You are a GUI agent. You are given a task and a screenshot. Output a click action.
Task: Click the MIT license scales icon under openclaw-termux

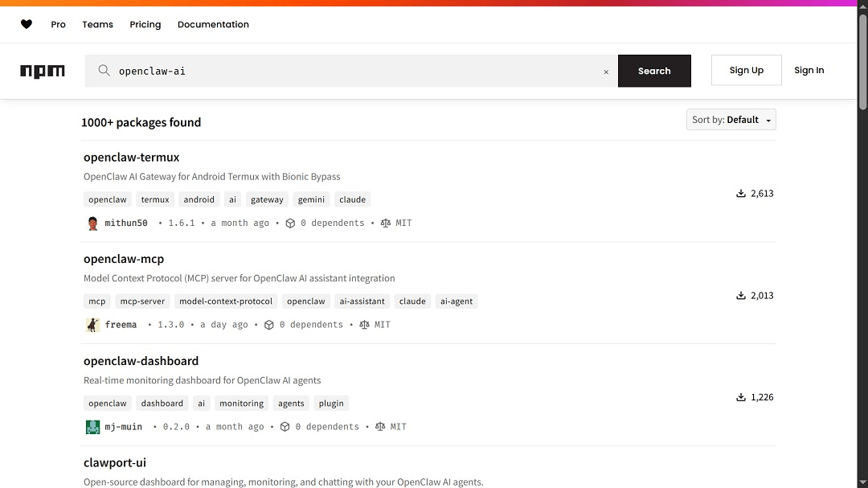[x=385, y=223]
